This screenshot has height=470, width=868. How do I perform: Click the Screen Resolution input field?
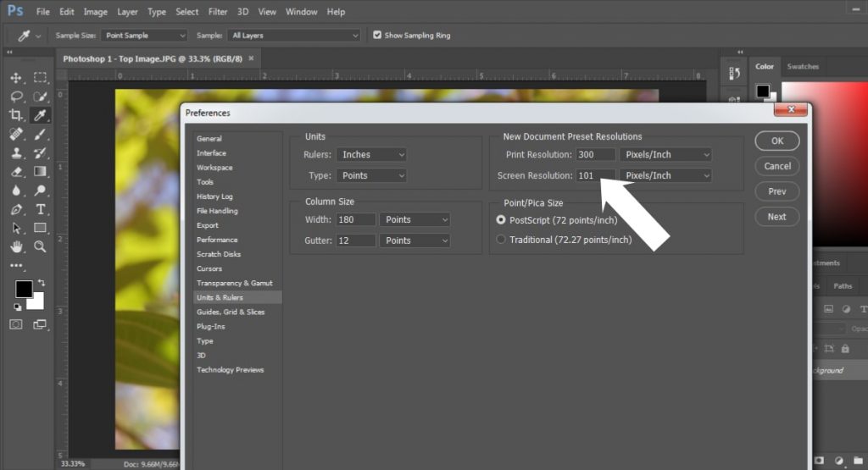(595, 175)
